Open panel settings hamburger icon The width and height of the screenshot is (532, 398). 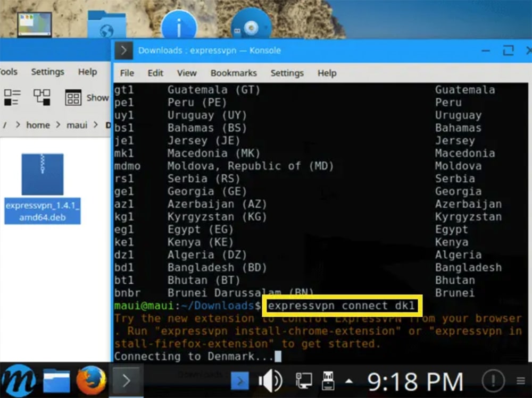521,381
